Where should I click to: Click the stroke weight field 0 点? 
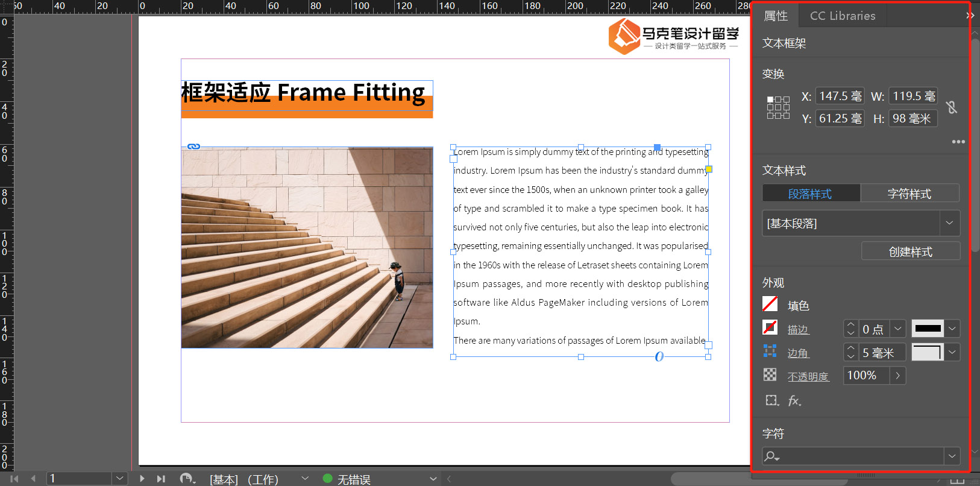pos(874,329)
